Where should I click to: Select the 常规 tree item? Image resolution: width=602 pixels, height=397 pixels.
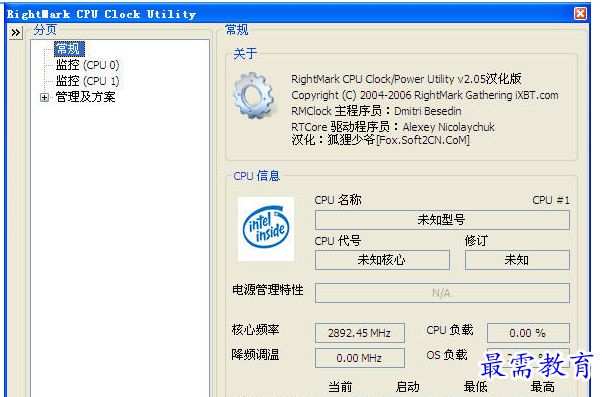(x=69, y=49)
